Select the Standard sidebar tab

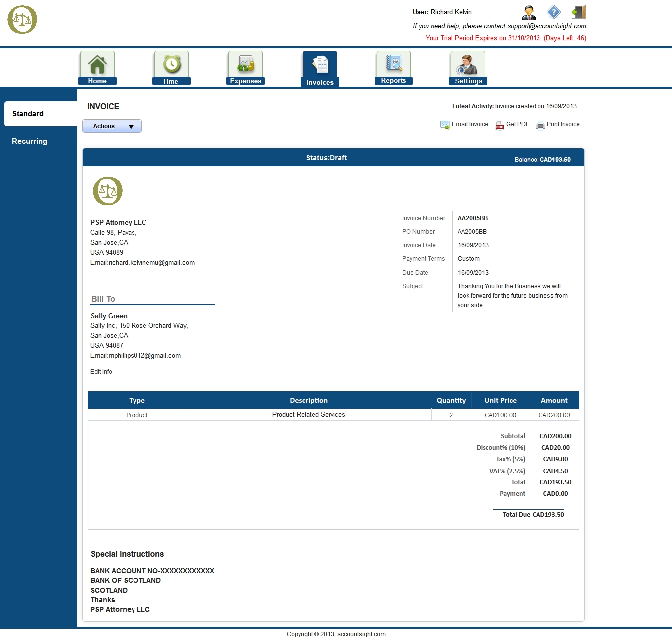(41, 114)
